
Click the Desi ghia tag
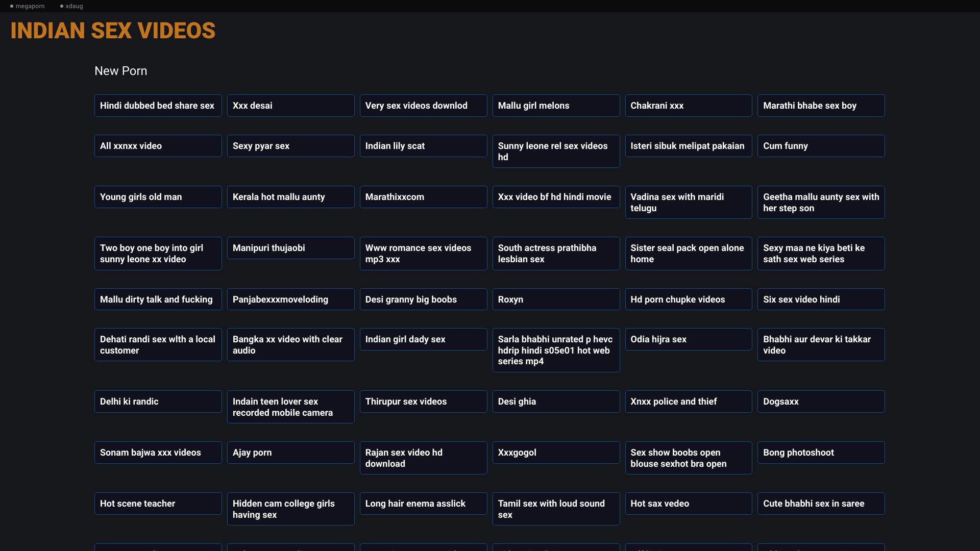point(556,402)
